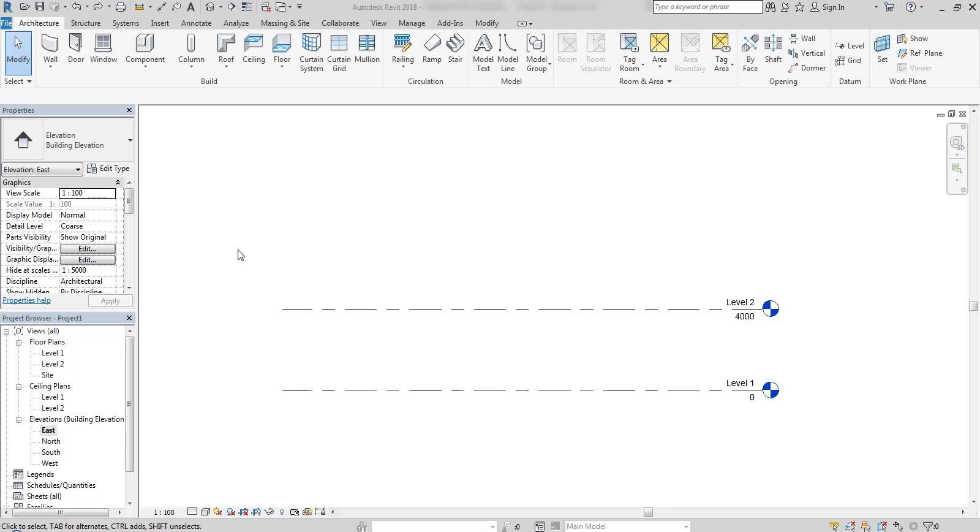Toggle Sun Path in view control bar

pos(217,512)
